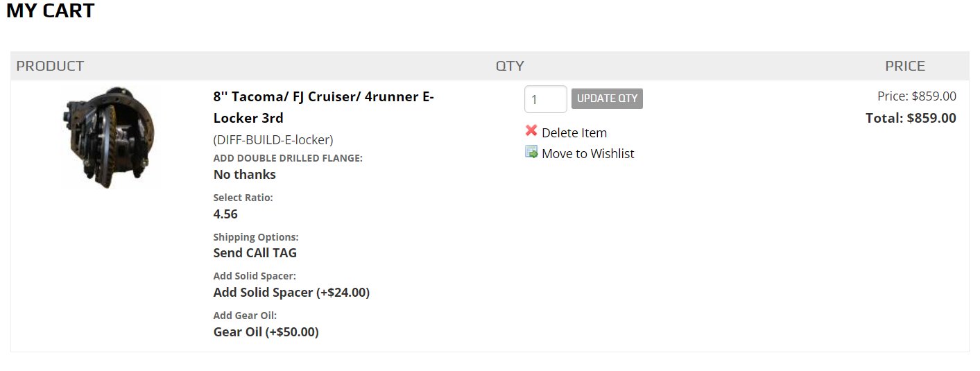Click the DIFF-BUILD-E-locker SKU text
980x371 pixels.
tap(273, 139)
